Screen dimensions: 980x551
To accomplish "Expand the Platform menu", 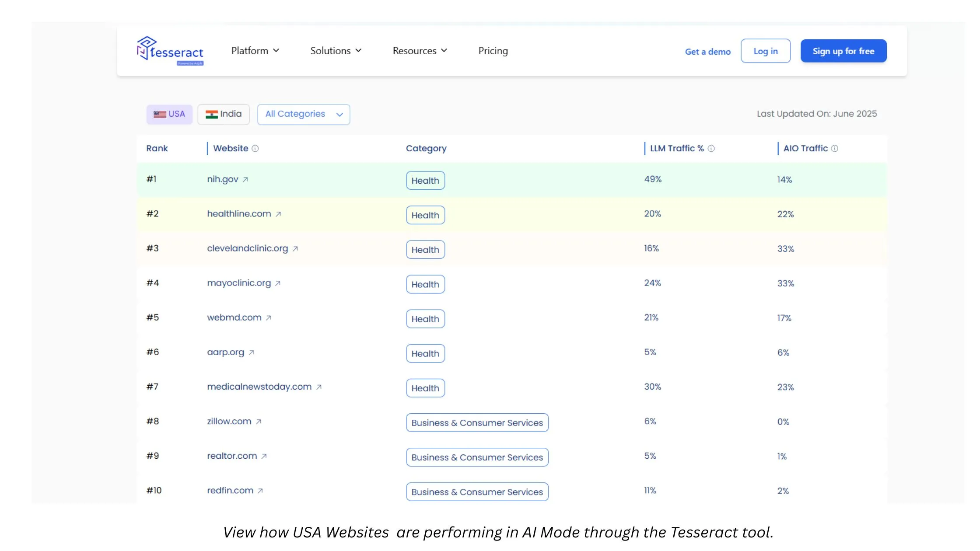I will point(255,51).
